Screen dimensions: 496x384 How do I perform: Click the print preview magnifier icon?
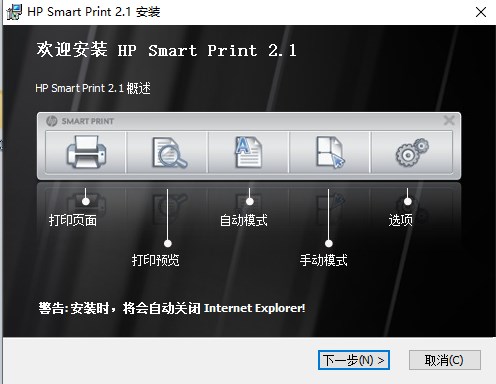(x=169, y=152)
